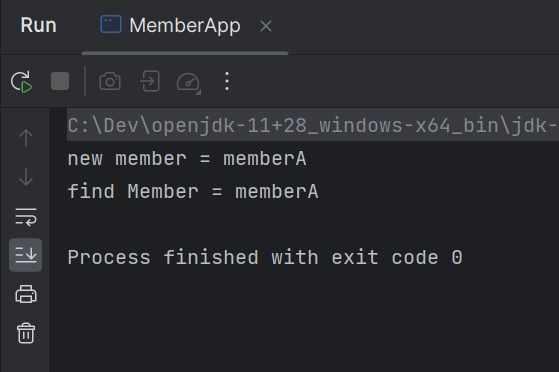Rerun the MemberApp configuration
The image size is (559, 372).
(21, 82)
